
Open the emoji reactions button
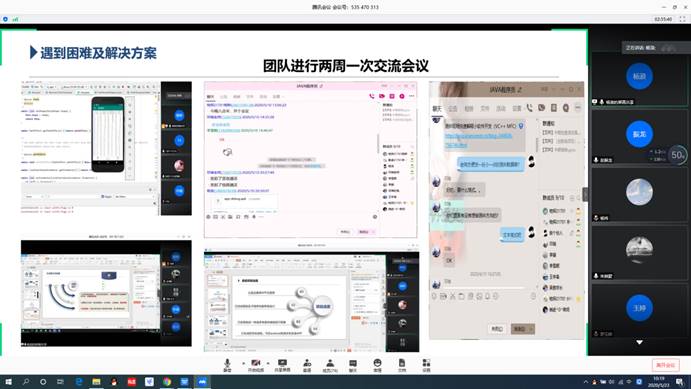coord(377,365)
